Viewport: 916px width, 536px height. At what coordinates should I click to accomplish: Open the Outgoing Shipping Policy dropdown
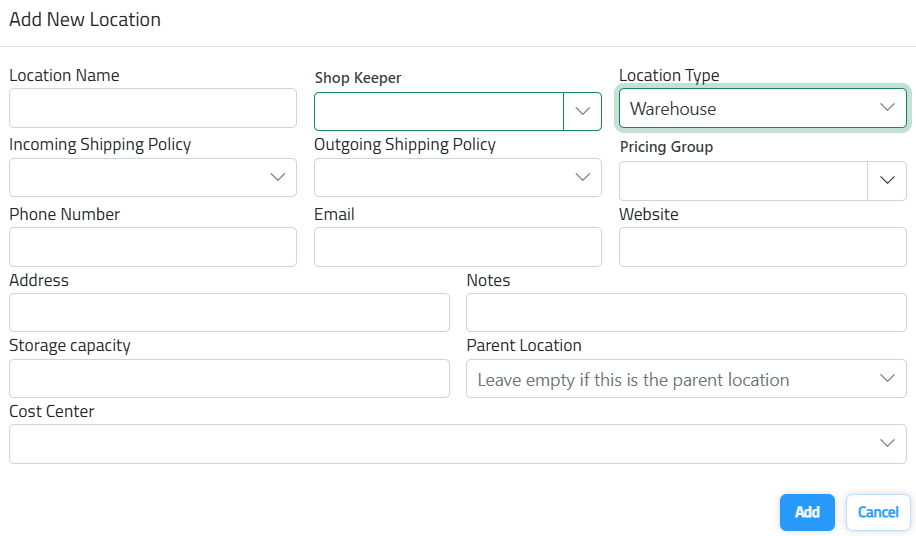pos(458,177)
